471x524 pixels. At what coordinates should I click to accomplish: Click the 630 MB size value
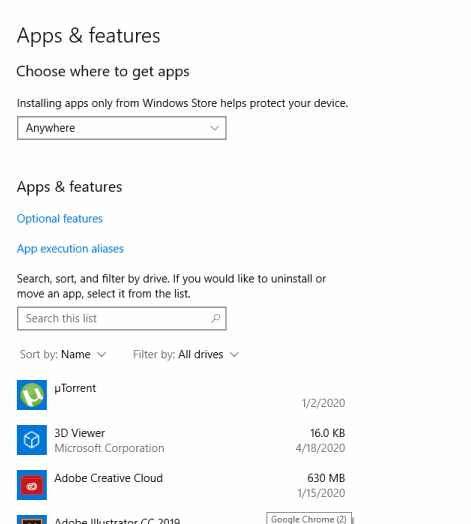326,478
